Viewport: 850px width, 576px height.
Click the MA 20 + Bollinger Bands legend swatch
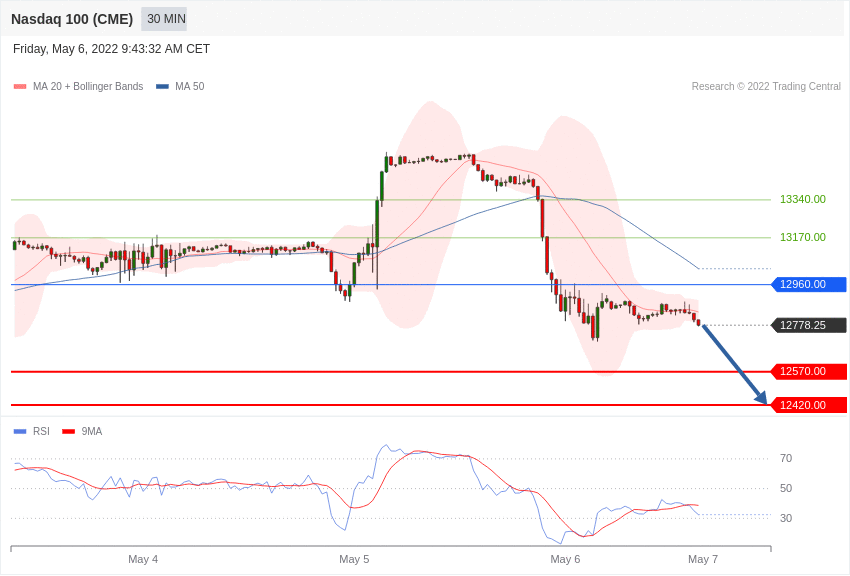click(20, 87)
